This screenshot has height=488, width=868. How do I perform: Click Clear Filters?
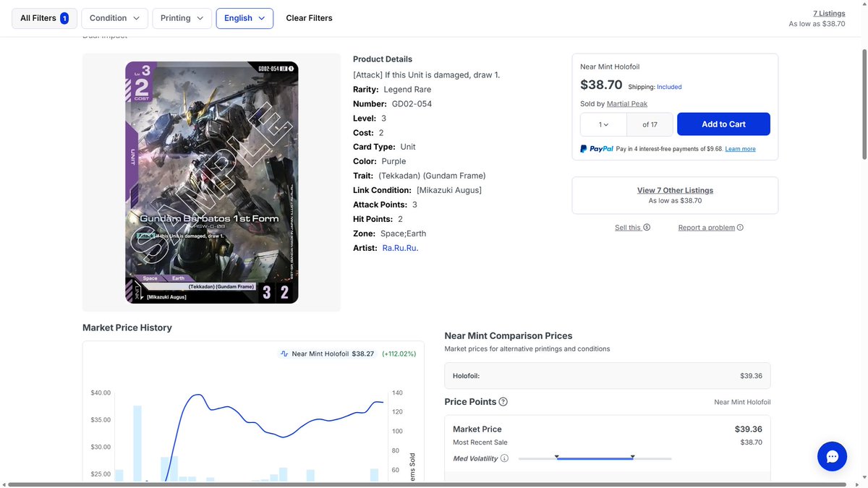coord(309,18)
